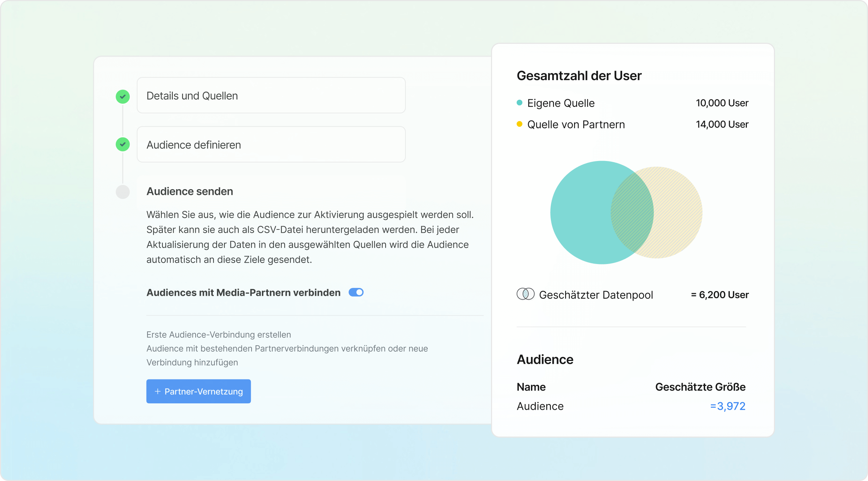868x481 pixels.
Task: Click the yellow dot beside Quelle von Partnern
Action: [x=519, y=124]
